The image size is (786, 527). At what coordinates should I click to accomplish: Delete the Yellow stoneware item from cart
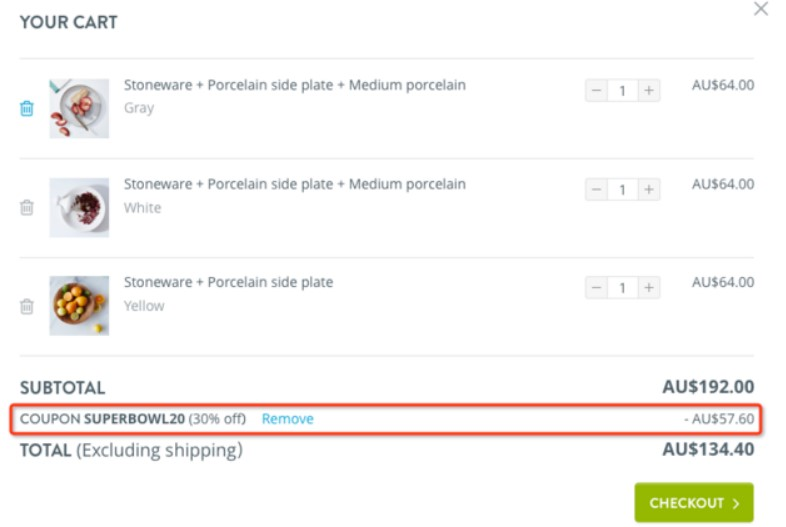coord(27,307)
